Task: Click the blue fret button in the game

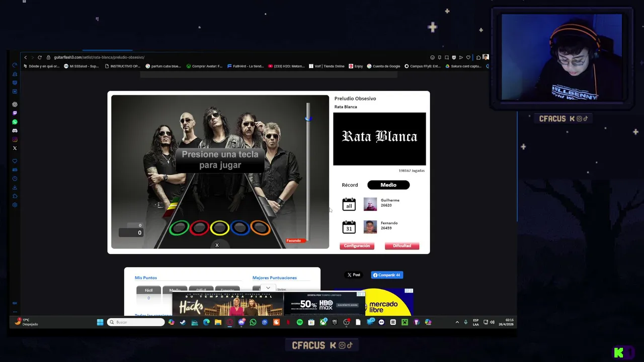Action: click(240, 228)
